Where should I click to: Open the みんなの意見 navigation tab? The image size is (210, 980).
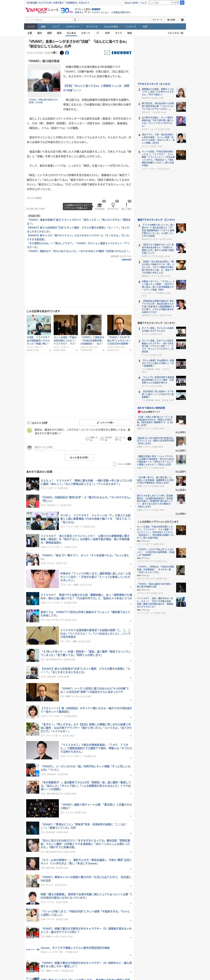click(x=111, y=27)
